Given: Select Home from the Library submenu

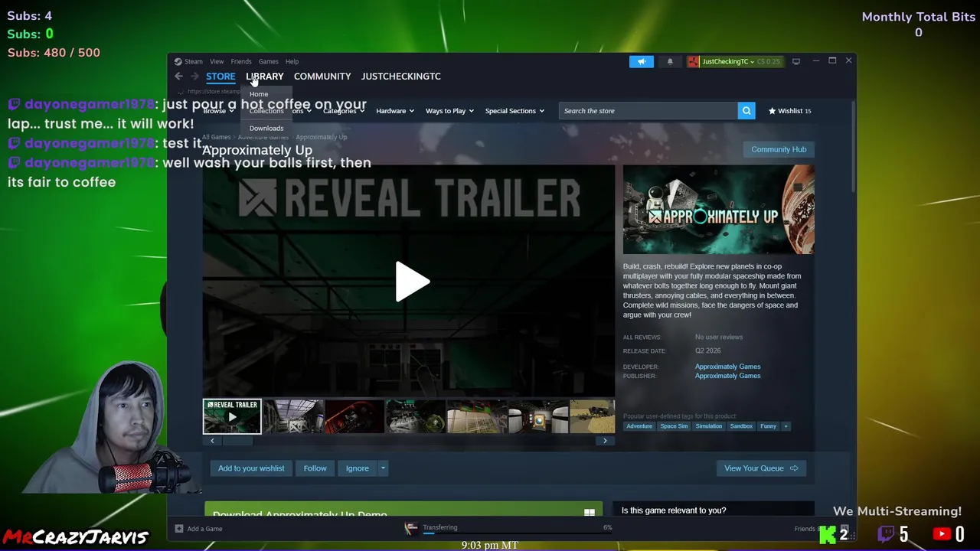Looking at the screenshot, I should coord(259,94).
